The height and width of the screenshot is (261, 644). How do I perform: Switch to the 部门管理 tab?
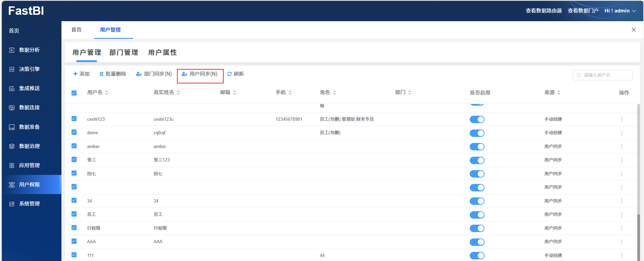pos(124,52)
